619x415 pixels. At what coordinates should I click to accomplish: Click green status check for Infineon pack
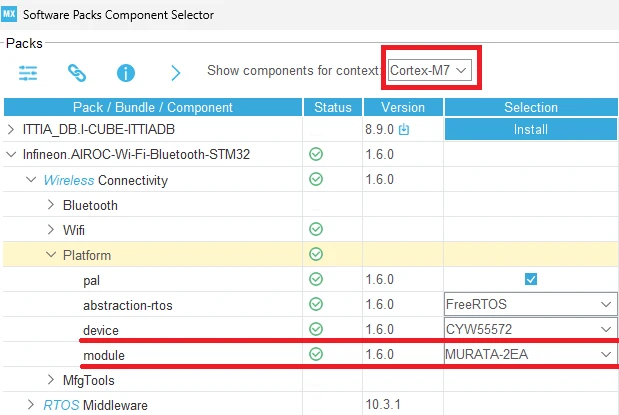(x=316, y=155)
